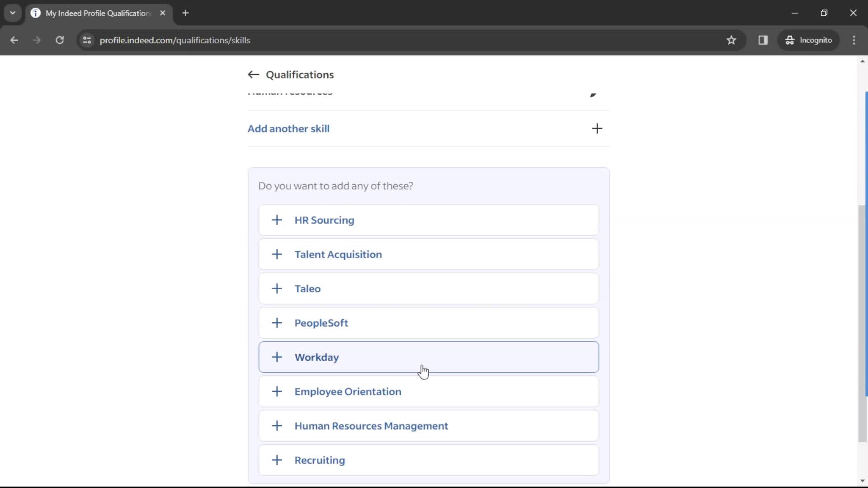Select the Qualifications page heading
Screen dimensions: 868x488
[x=300, y=75]
